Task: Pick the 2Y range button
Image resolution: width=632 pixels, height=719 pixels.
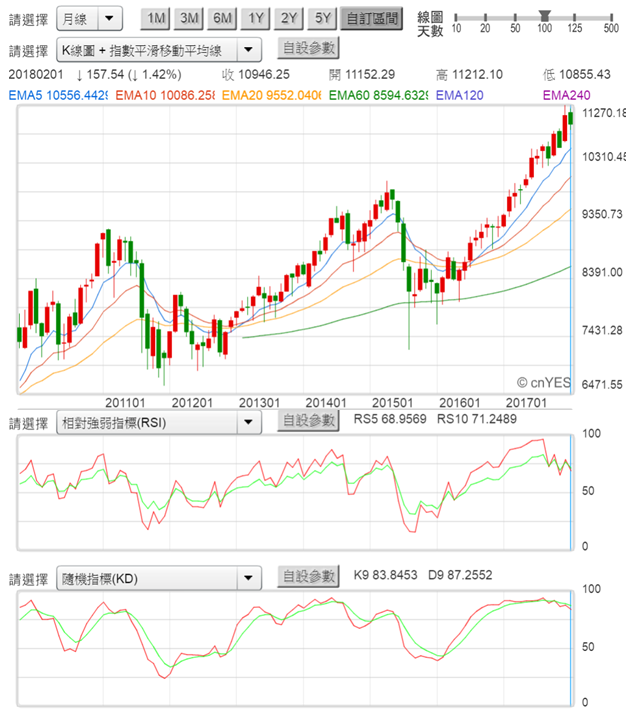Action: (289, 18)
